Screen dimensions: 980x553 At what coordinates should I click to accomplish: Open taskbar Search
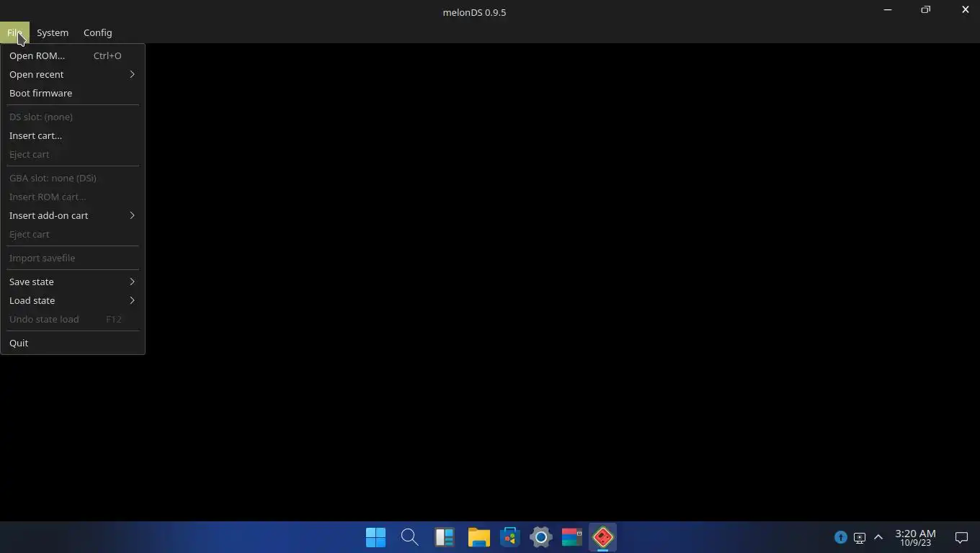click(409, 537)
